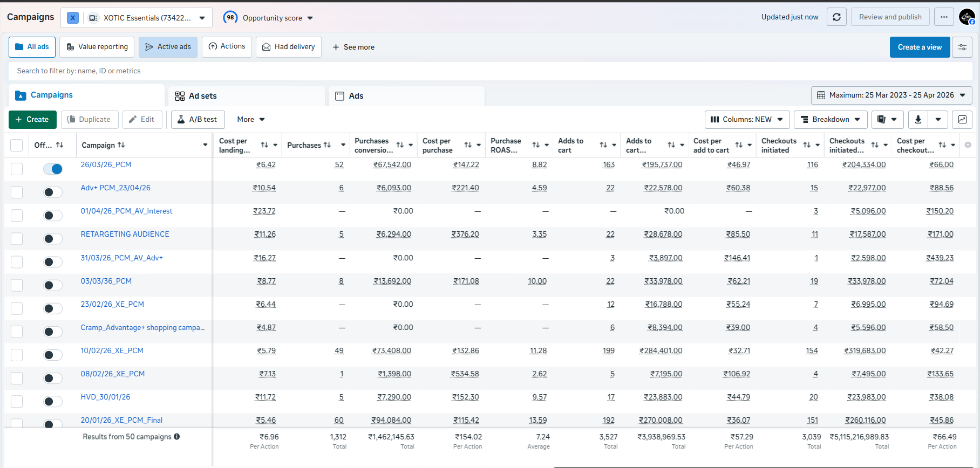
Task: Click the add column plus icon
Action: pos(968,145)
